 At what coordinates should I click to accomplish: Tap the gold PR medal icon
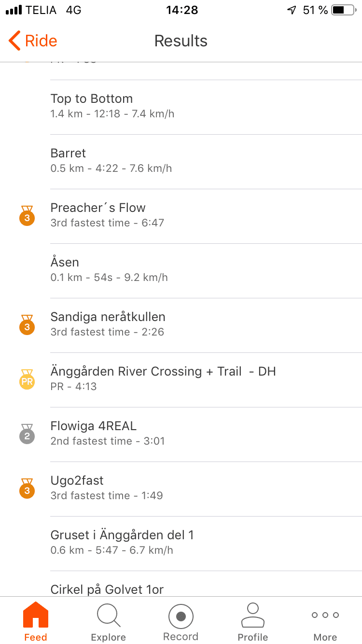27,379
